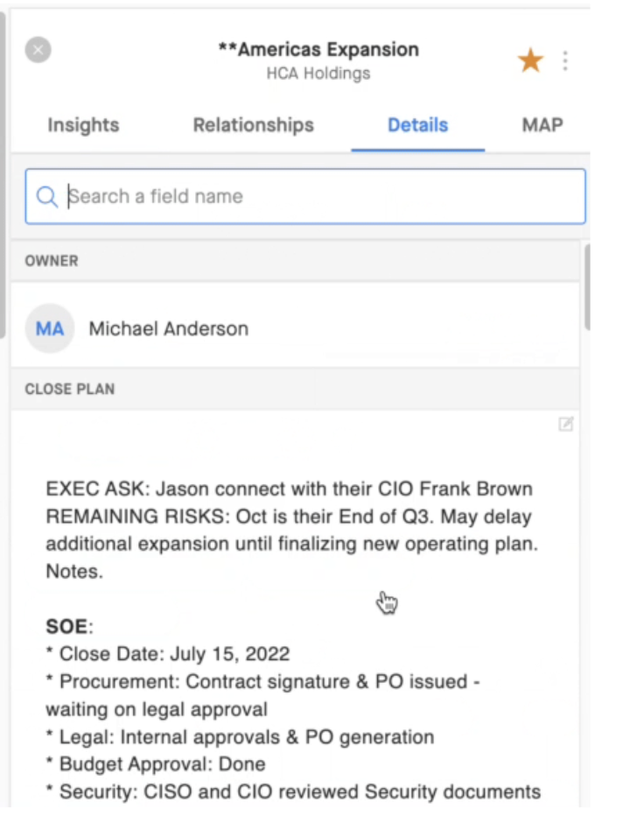Open the three-dot more options menu
This screenshot has width=644, height=837.
tap(565, 61)
